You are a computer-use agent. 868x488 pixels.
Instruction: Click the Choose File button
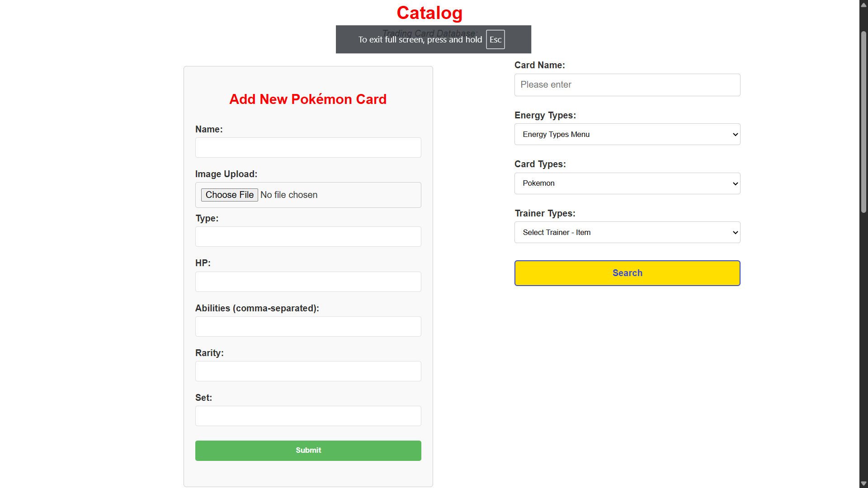coord(229,195)
